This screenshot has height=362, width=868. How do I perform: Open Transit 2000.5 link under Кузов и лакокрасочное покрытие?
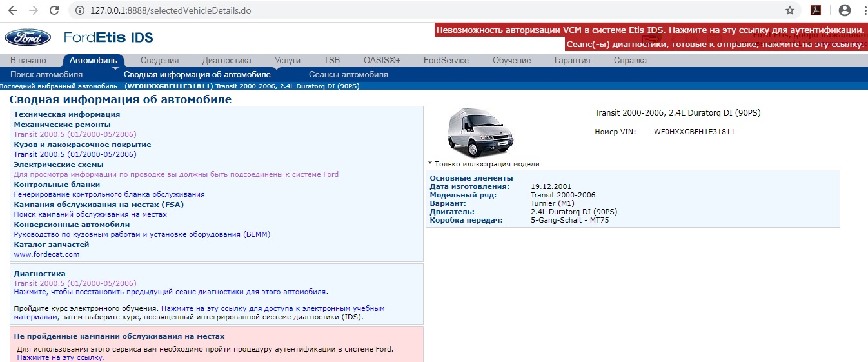75,154
